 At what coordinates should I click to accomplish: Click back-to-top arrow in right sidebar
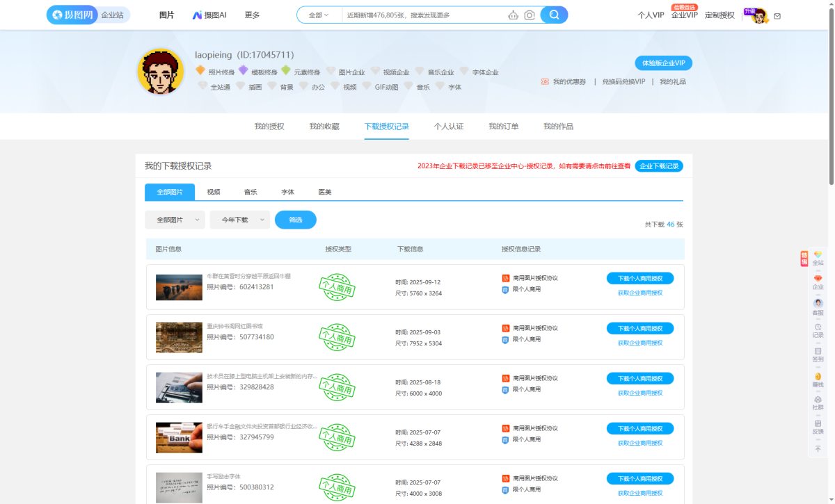click(x=818, y=449)
